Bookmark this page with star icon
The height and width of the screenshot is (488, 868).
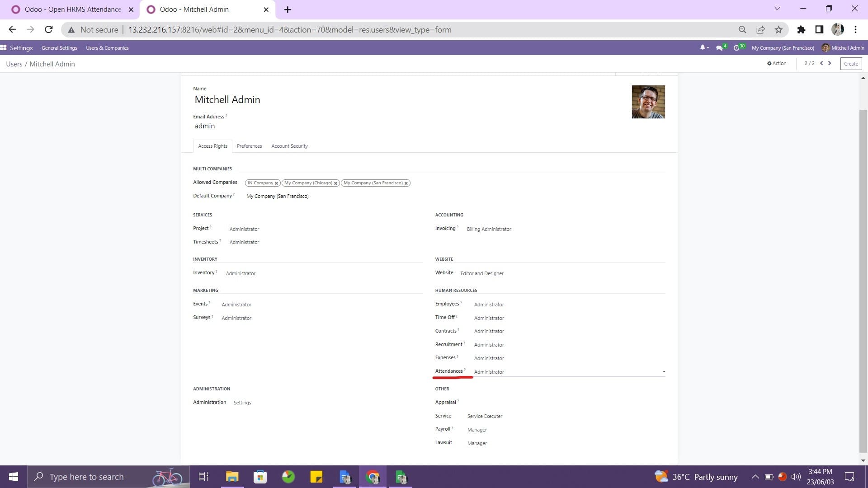[x=778, y=30]
